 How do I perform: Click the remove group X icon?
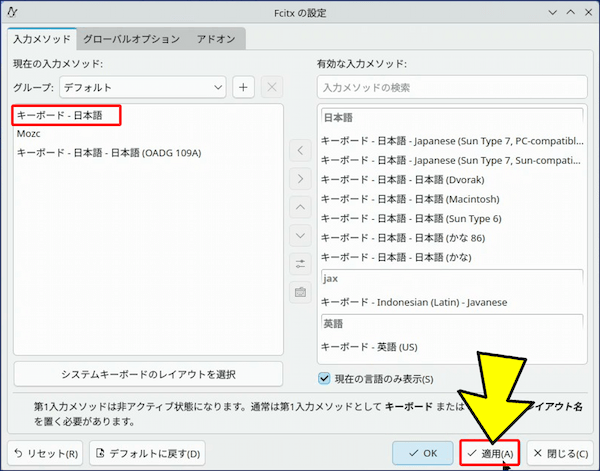tap(271, 87)
